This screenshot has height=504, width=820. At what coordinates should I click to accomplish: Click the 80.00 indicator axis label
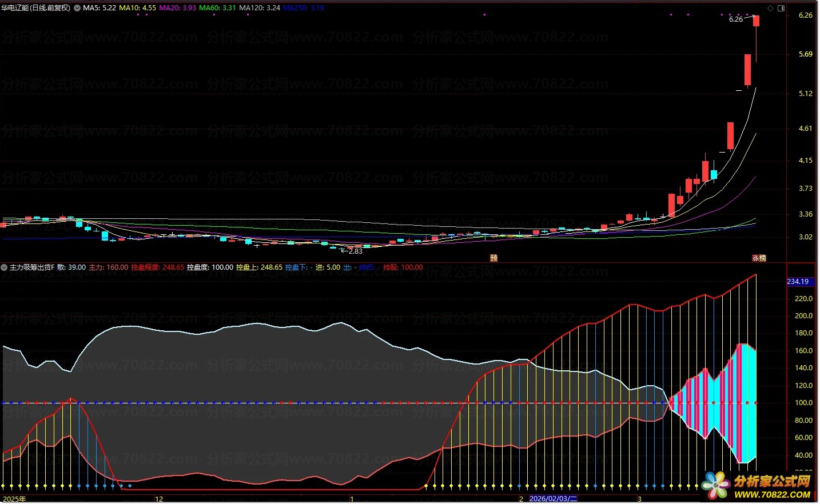point(803,421)
